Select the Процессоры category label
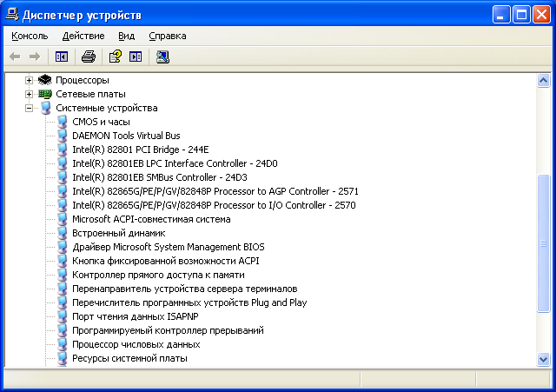Screen dimensions: 556x392 coord(83,80)
